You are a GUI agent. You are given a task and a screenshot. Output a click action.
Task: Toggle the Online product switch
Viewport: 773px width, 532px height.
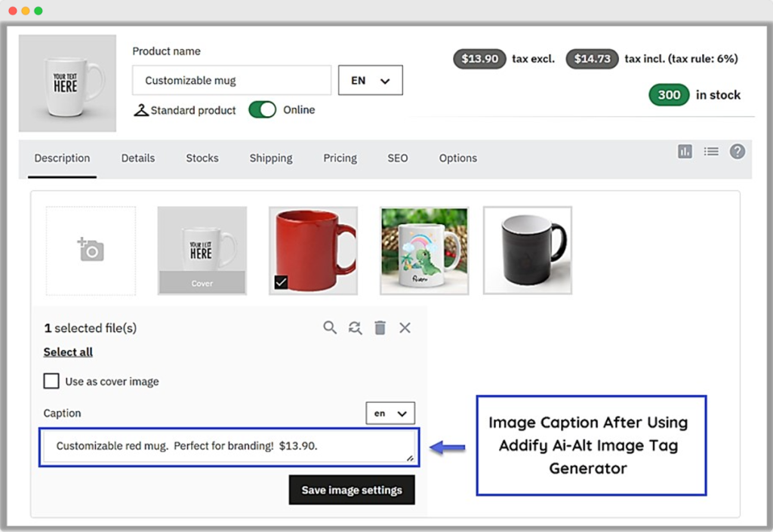(262, 109)
